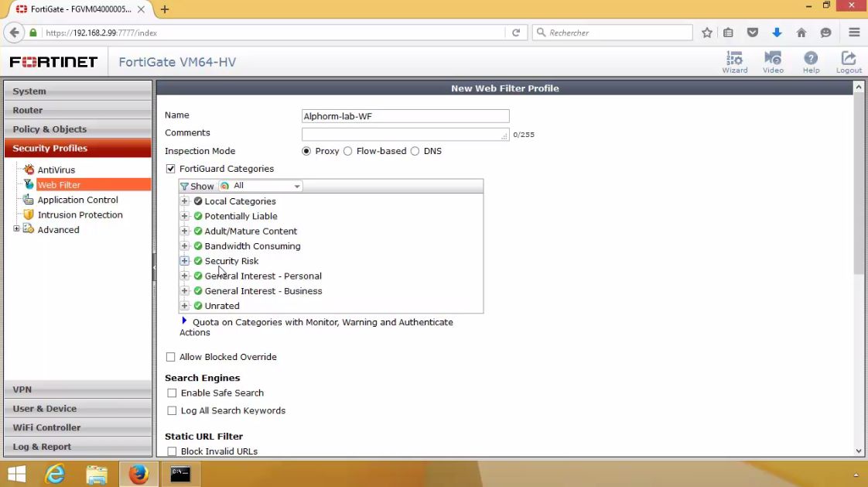Open the Windows Start button
The width and height of the screenshot is (868, 487).
click(x=16, y=475)
